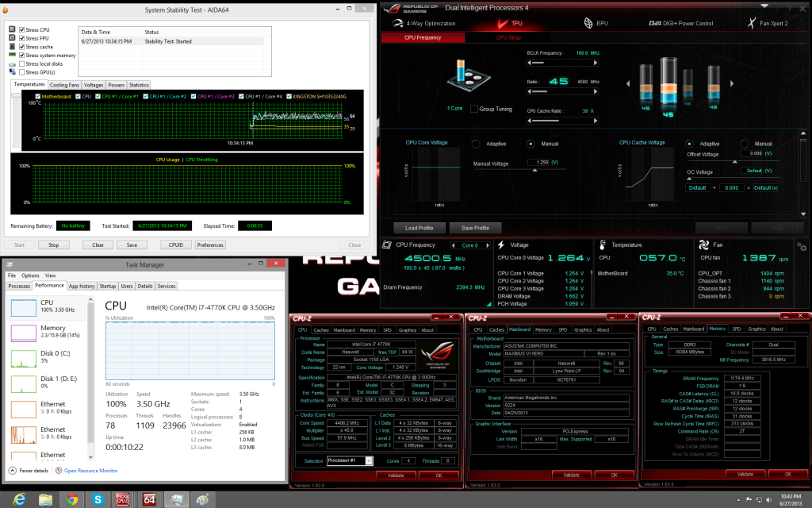Switch to the Cooling Fans tab in AIDA64
The width and height of the screenshot is (812, 508).
click(x=64, y=84)
